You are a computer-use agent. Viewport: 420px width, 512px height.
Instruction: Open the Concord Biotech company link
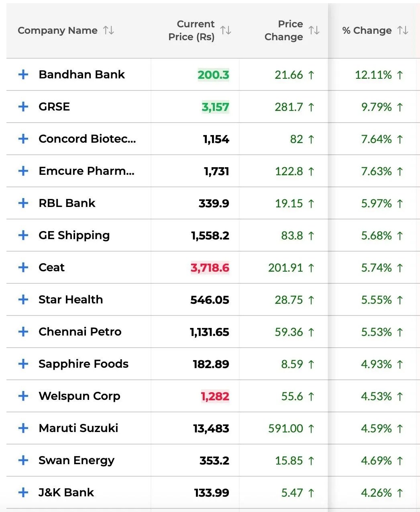[x=87, y=139]
